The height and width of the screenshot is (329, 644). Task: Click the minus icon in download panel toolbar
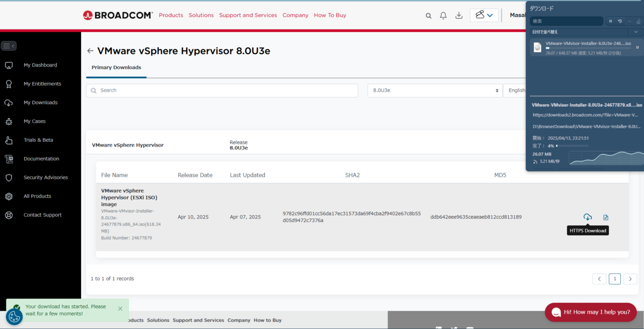(629, 21)
